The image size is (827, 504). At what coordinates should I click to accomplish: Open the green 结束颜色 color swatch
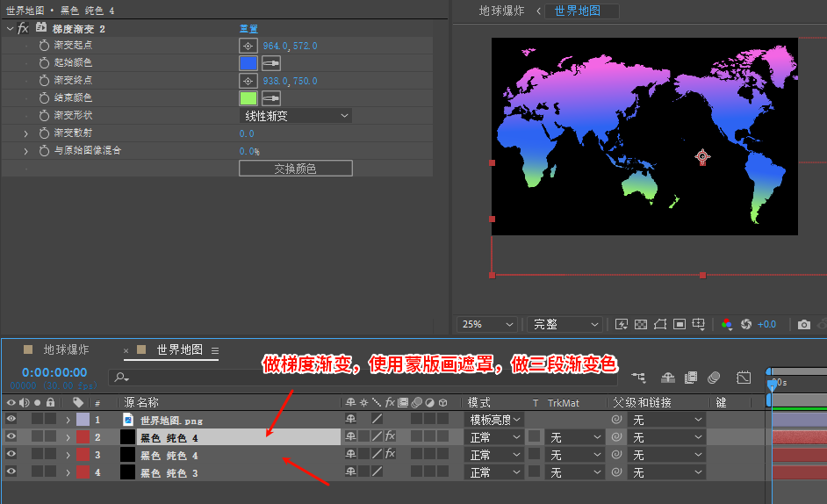(x=248, y=98)
